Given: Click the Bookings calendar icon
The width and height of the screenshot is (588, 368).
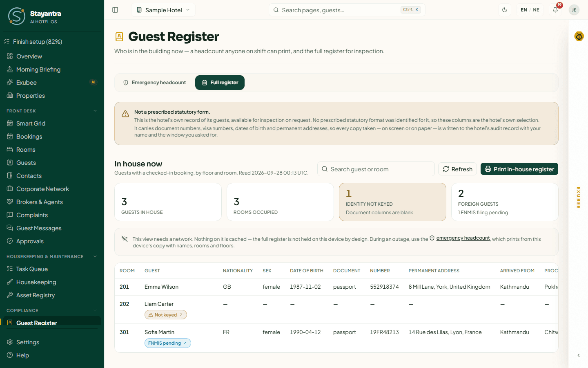Looking at the screenshot, I should [x=10, y=137].
